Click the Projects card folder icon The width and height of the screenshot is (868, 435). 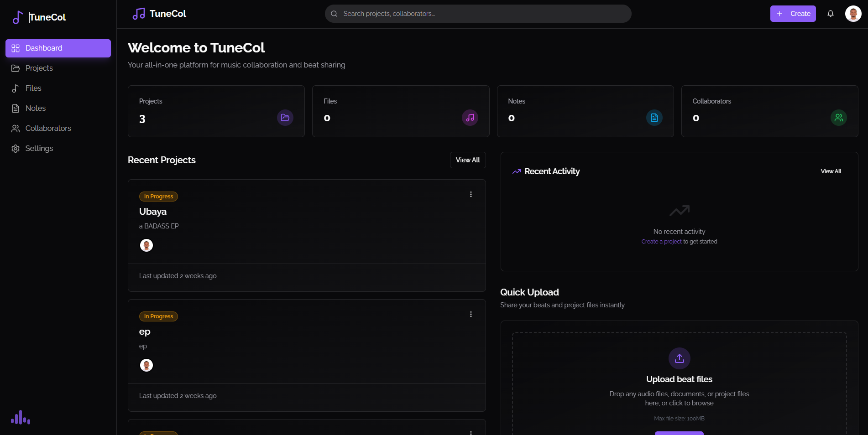pyautogui.click(x=285, y=118)
